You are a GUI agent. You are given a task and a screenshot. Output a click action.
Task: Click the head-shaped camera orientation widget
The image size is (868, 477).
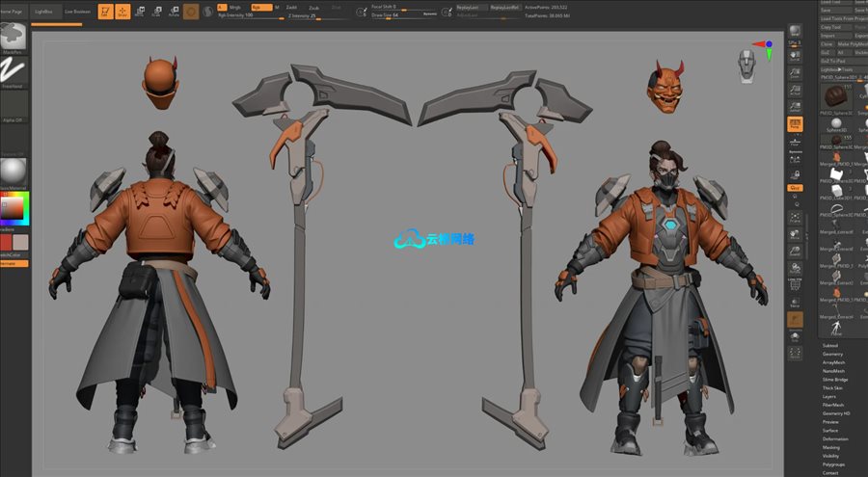point(746,66)
